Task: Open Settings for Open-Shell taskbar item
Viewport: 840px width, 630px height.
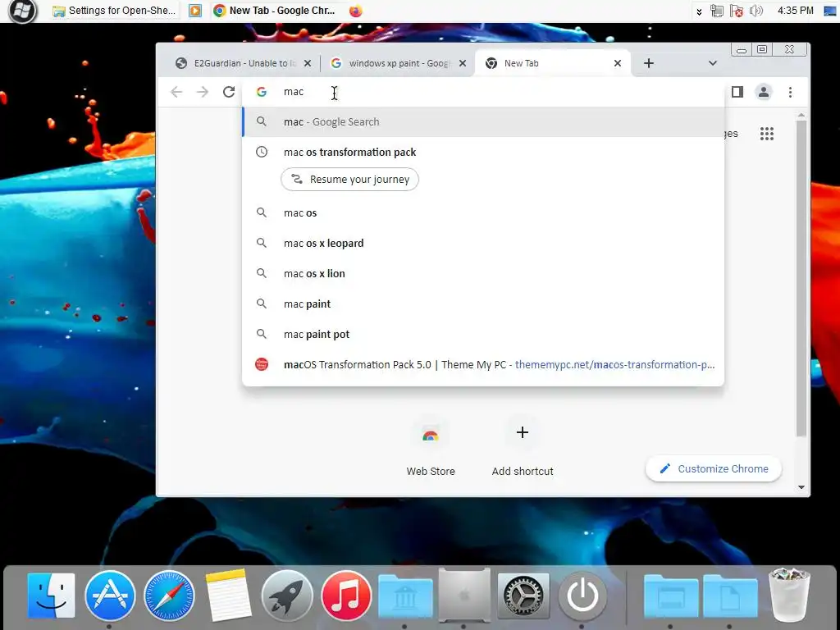Action: click(115, 11)
